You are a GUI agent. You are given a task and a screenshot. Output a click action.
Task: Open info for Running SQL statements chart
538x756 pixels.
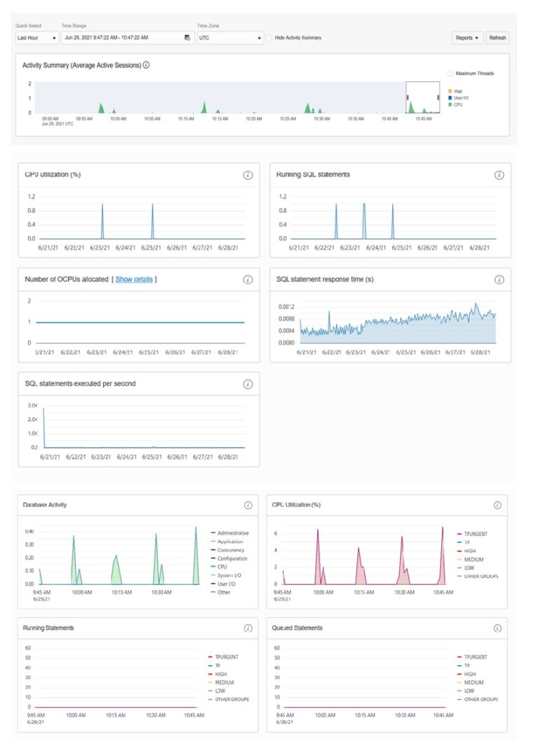pos(499,175)
